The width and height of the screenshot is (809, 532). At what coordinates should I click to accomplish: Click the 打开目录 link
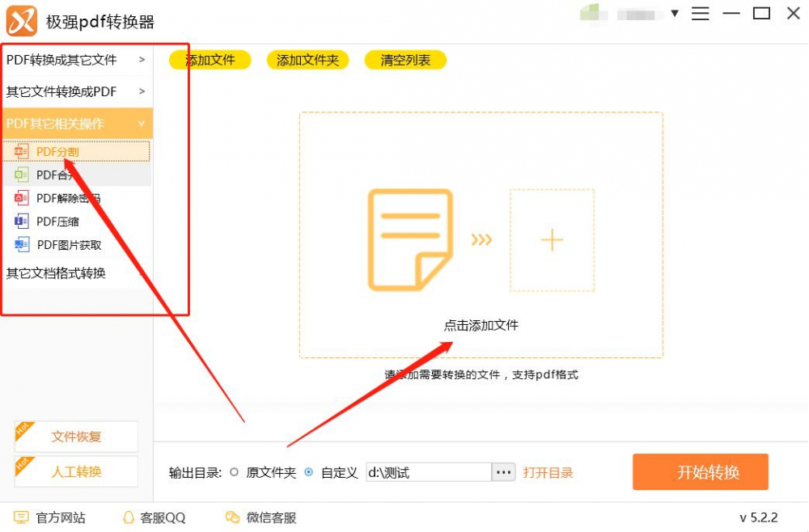(x=548, y=473)
